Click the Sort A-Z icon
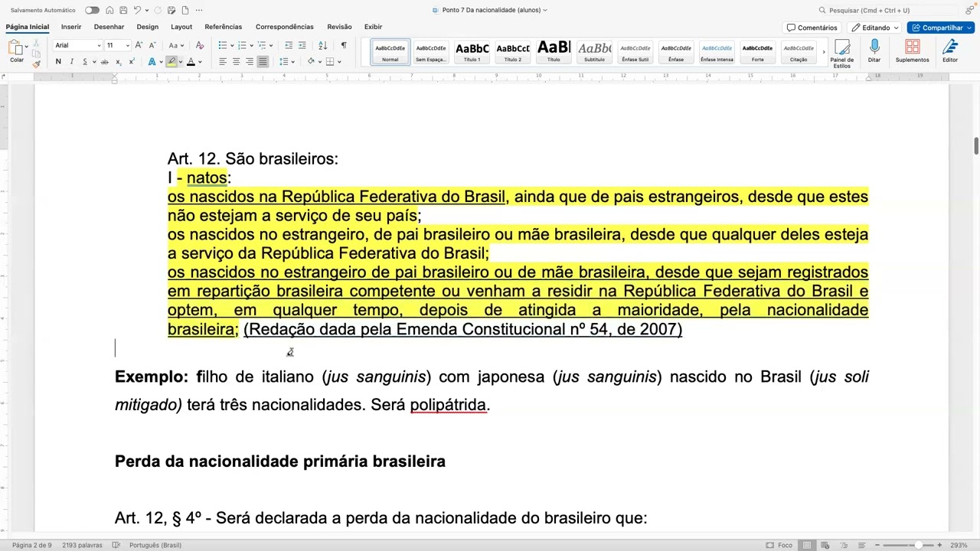This screenshot has width=980, height=551. point(322,45)
